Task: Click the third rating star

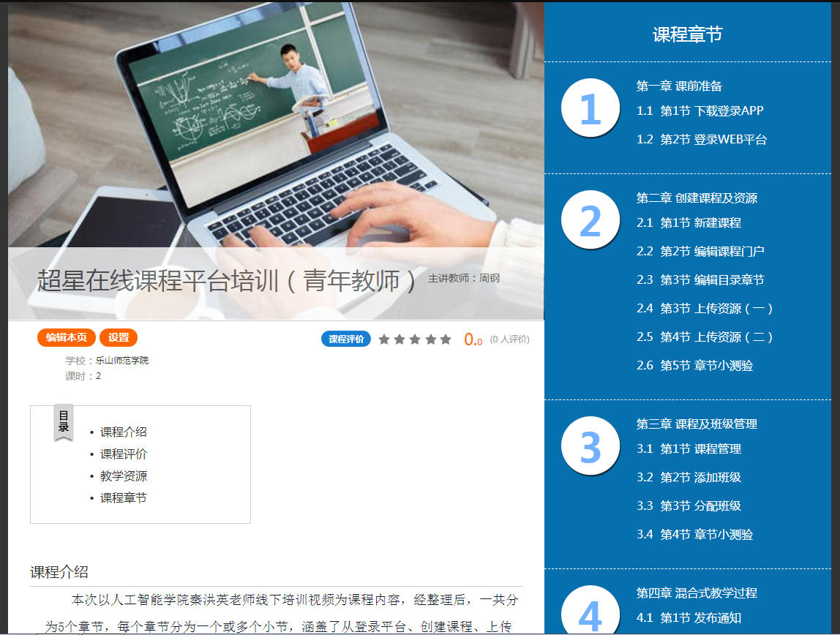Action: pos(415,339)
